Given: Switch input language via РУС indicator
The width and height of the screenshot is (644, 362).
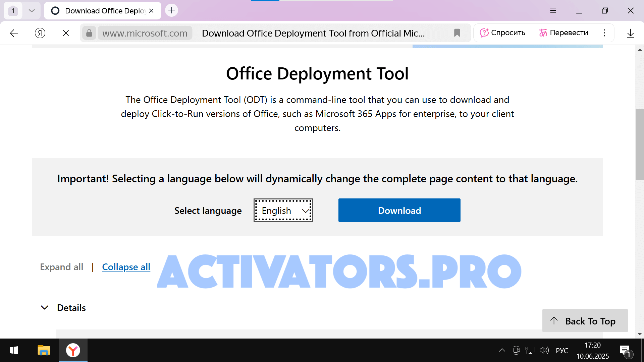Looking at the screenshot, I should pyautogui.click(x=562, y=351).
